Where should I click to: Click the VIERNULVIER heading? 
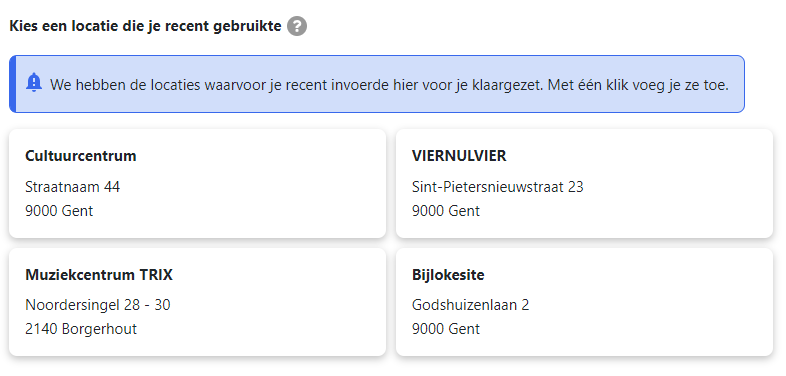coord(459,156)
